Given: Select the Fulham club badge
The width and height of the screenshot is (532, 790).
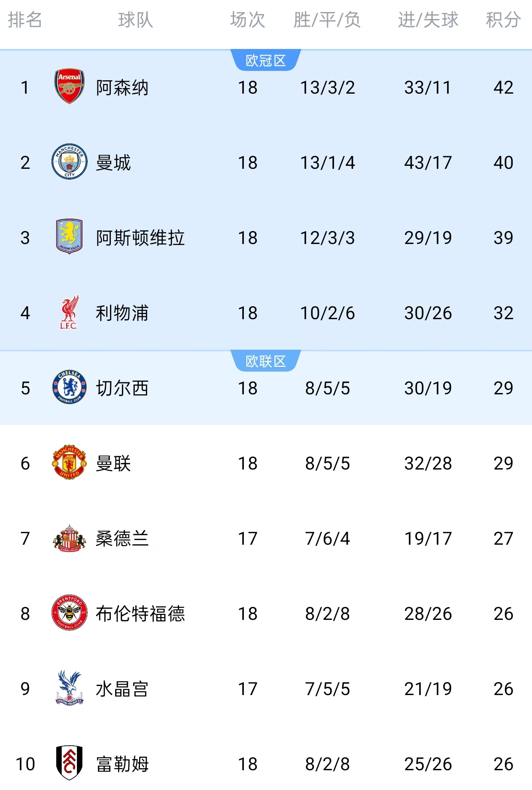Looking at the screenshot, I should pos(69,763).
